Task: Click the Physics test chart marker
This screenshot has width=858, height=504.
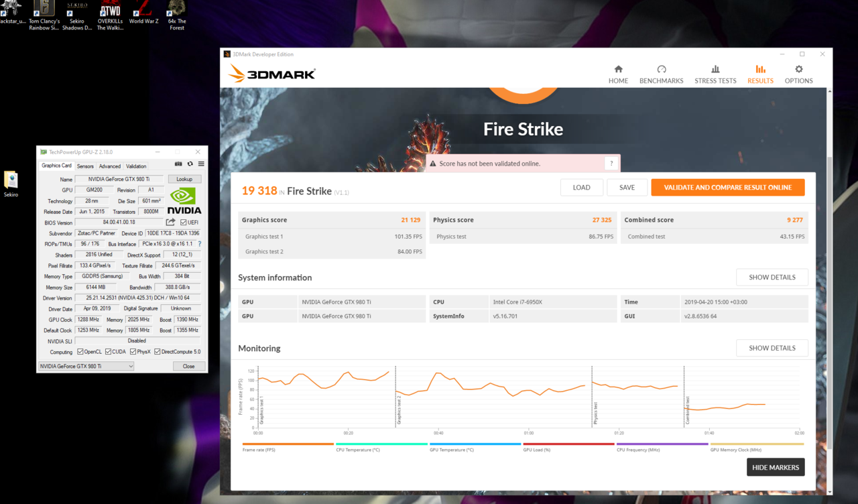Action: [595, 413]
